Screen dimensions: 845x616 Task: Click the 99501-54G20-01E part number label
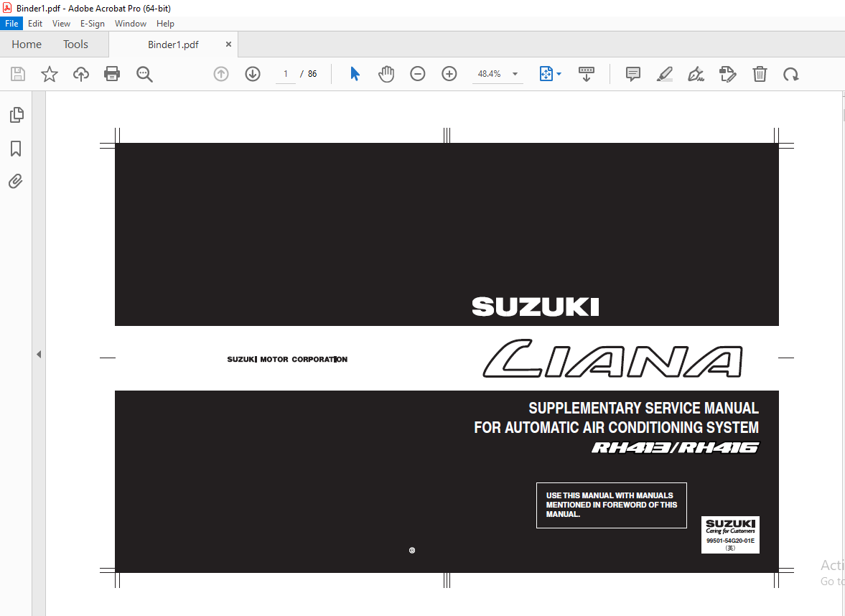pyautogui.click(x=730, y=541)
